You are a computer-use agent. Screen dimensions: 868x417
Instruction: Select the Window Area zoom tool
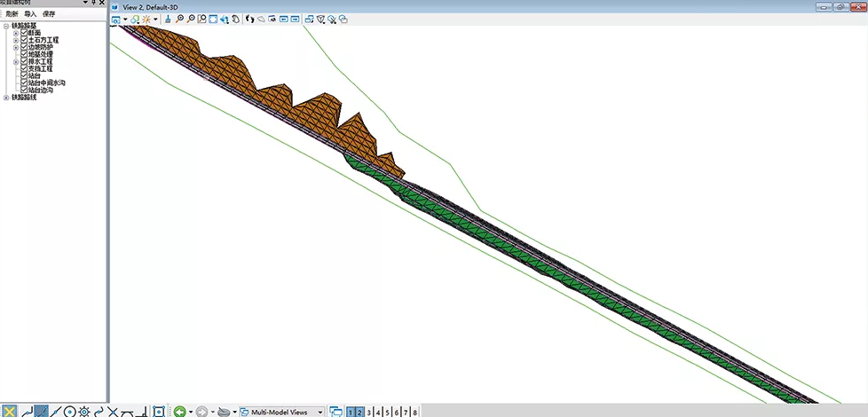click(201, 20)
